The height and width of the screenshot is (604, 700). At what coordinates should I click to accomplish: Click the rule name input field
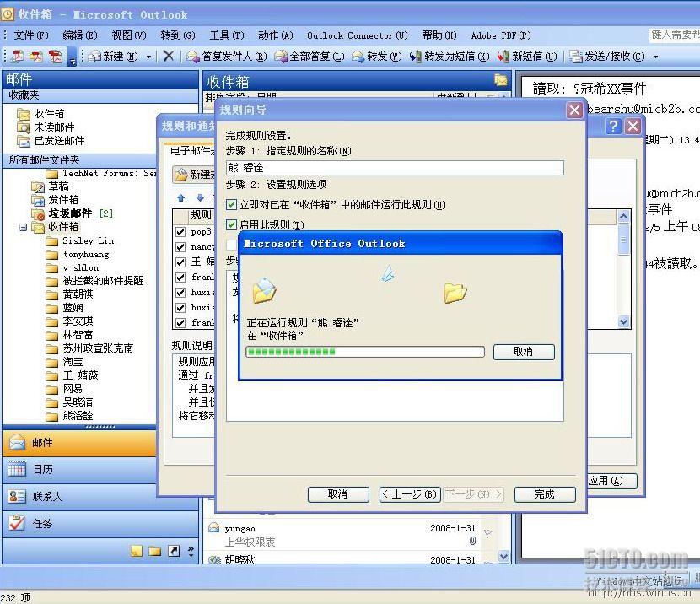(x=395, y=168)
